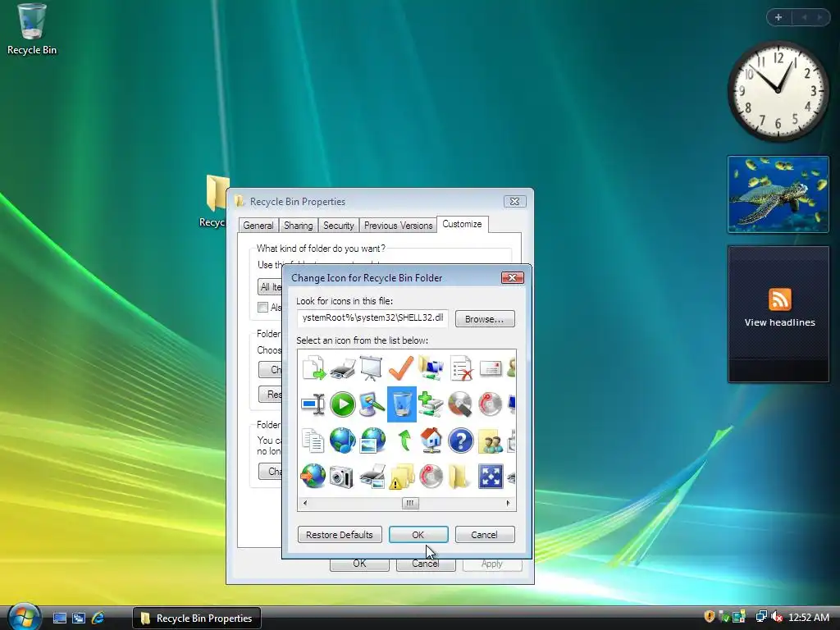Viewport: 840px width, 630px height.
Task: Click OK in Recycle Bin Properties window
Action: click(x=359, y=564)
